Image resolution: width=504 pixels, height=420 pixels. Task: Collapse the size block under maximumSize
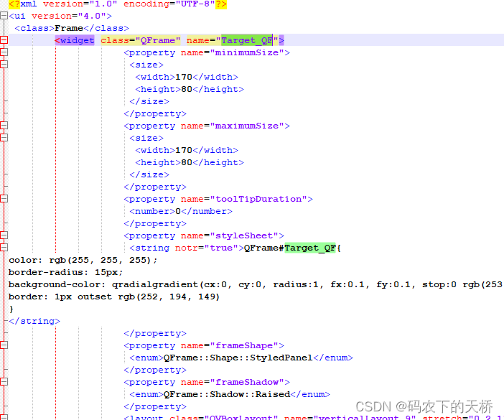click(4, 138)
